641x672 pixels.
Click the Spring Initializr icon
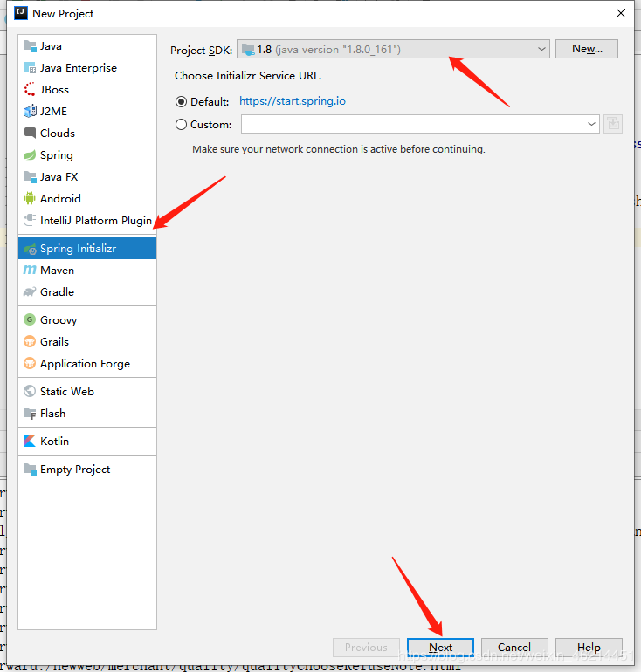point(30,249)
